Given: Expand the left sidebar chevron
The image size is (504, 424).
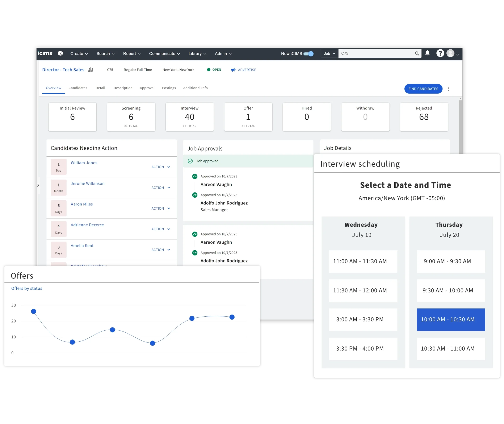Looking at the screenshot, I should point(38,185).
